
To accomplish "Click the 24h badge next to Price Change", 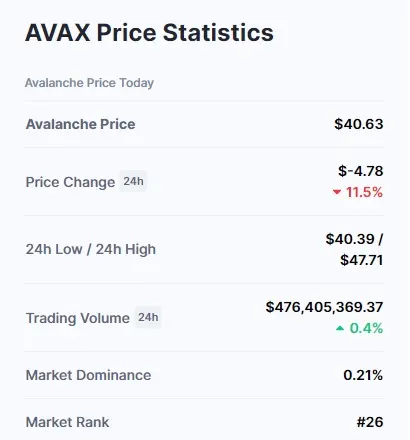I will pyautogui.click(x=133, y=181).
